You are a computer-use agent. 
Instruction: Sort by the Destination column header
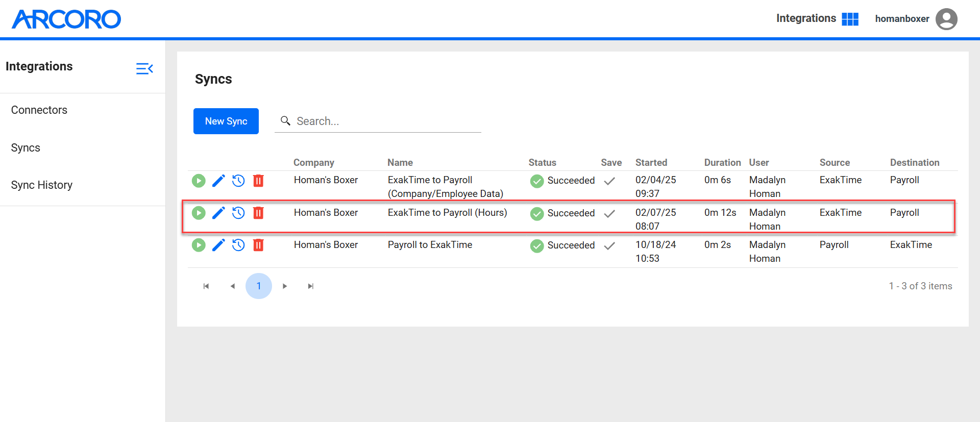tap(915, 162)
